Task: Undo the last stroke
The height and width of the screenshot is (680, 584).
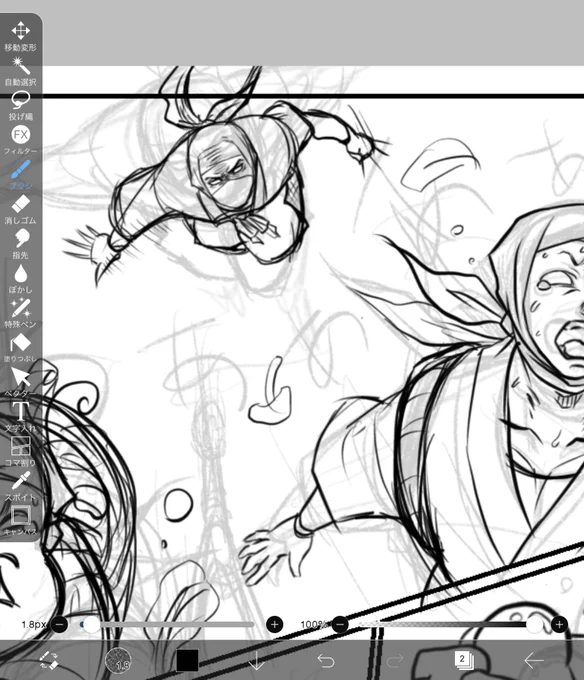Action: coord(326,660)
